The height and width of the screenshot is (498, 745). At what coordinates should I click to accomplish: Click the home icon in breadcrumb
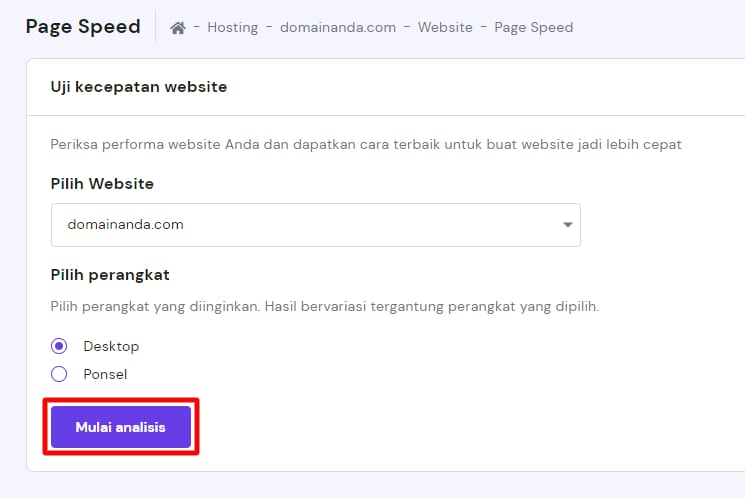coord(178,28)
